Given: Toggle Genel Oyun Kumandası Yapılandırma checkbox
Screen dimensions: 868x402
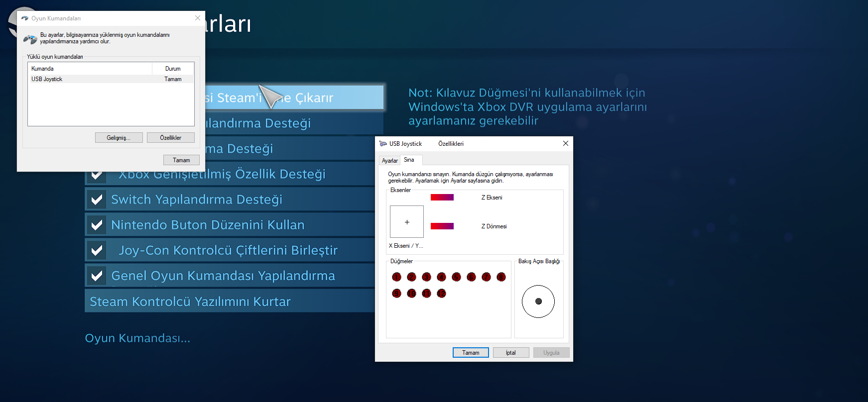Looking at the screenshot, I should 97,276.
